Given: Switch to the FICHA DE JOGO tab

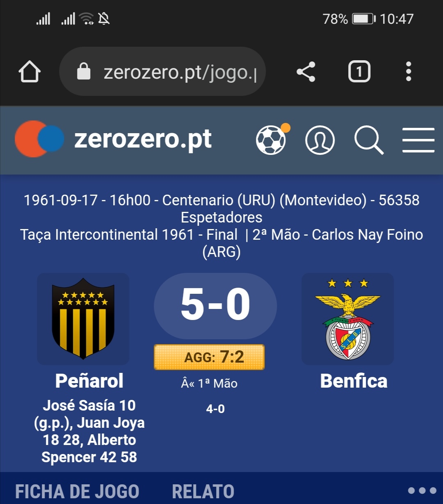Looking at the screenshot, I should pyautogui.click(x=77, y=491).
